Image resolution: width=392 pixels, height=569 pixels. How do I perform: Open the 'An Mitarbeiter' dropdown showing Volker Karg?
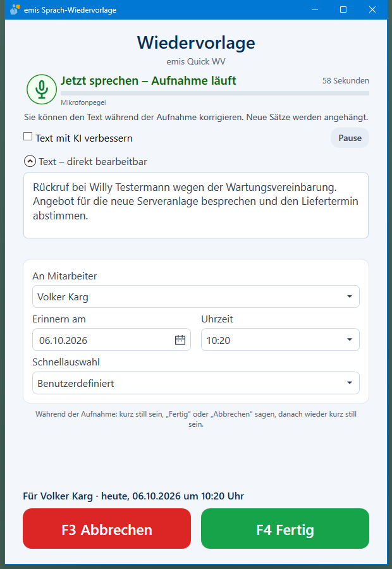coord(196,297)
